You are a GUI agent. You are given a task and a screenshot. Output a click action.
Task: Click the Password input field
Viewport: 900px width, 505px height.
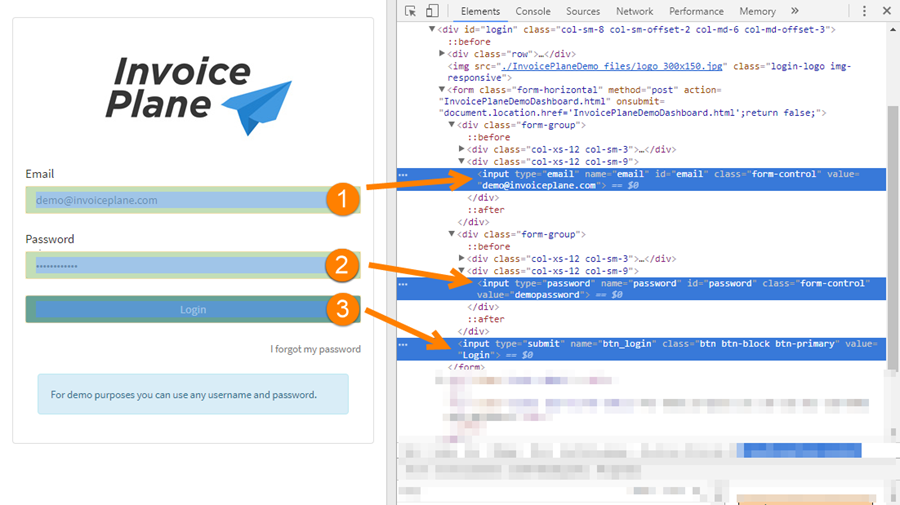(x=193, y=266)
